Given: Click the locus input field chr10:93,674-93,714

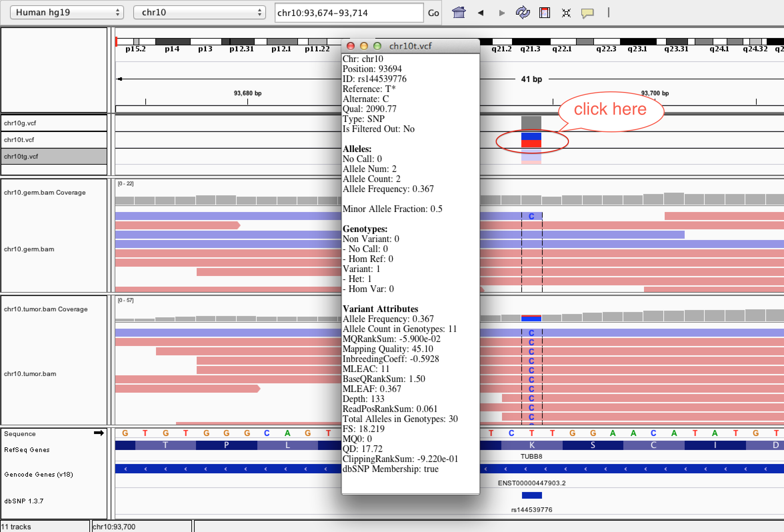Looking at the screenshot, I should 349,13.
